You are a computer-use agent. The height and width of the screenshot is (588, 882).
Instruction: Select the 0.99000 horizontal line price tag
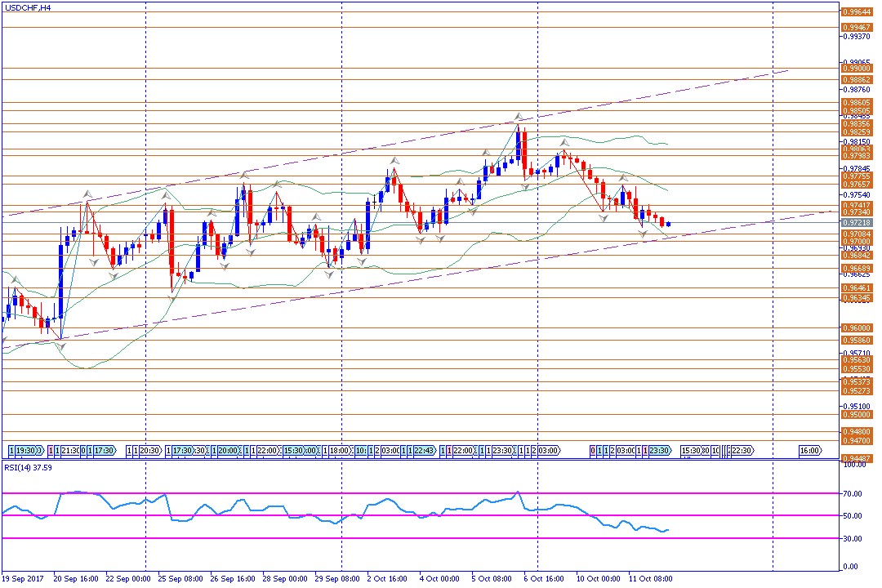click(856, 69)
